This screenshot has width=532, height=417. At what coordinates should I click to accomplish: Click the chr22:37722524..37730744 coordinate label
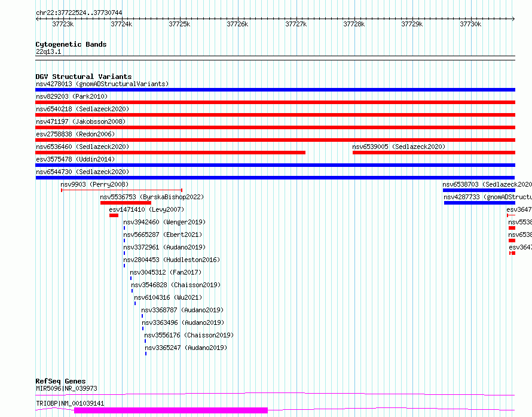(x=79, y=13)
